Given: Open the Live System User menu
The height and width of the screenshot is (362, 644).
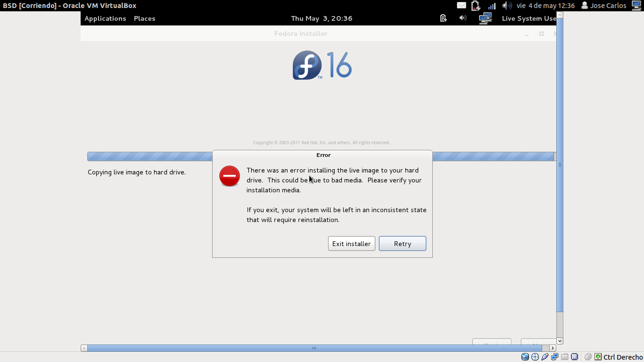Looking at the screenshot, I should pos(529,18).
